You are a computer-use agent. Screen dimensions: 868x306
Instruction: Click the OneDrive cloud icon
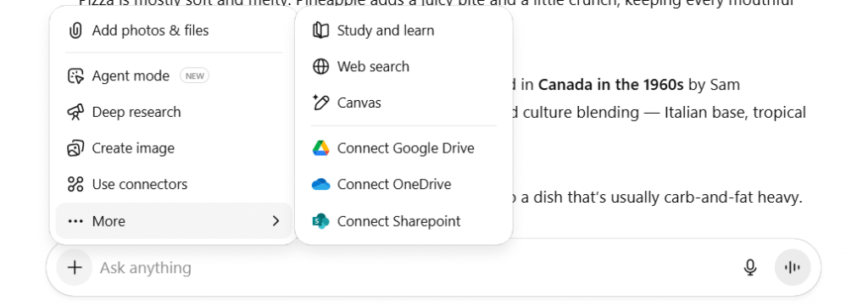[320, 184]
